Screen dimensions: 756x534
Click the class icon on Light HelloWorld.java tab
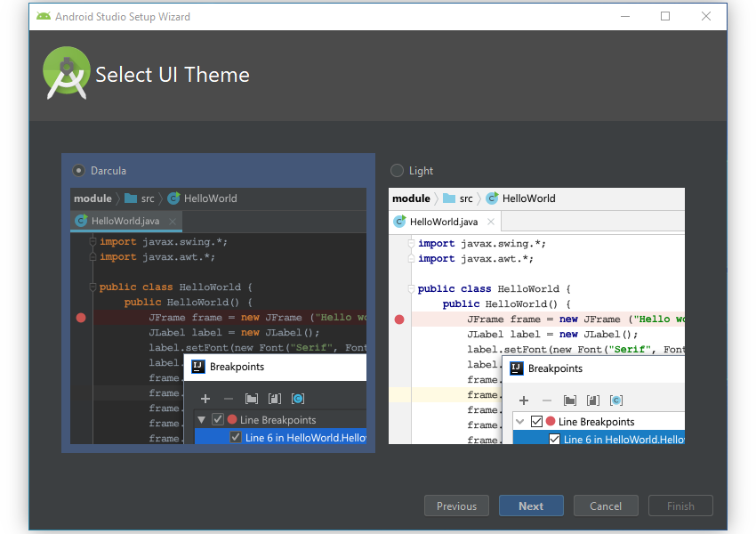(x=399, y=222)
